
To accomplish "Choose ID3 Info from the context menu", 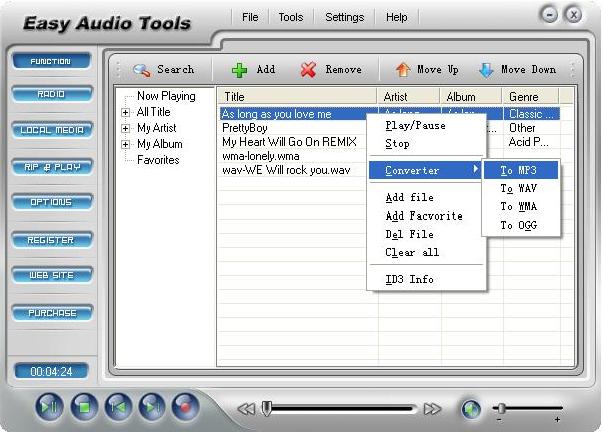I will coord(426,279).
